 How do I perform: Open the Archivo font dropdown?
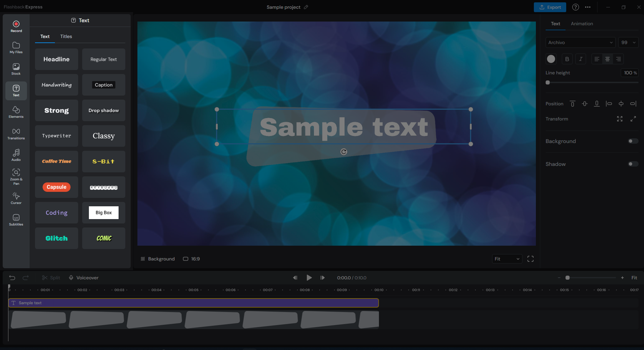(x=580, y=42)
